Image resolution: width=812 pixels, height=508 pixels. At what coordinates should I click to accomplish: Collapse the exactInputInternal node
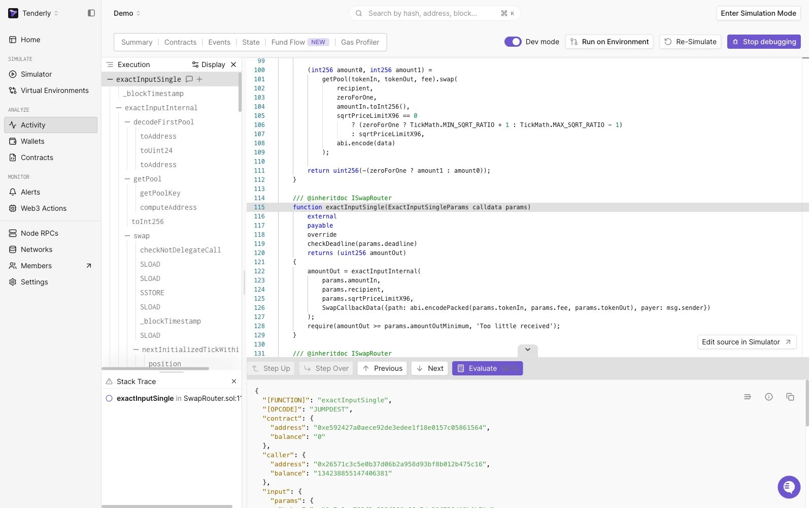[119, 108]
